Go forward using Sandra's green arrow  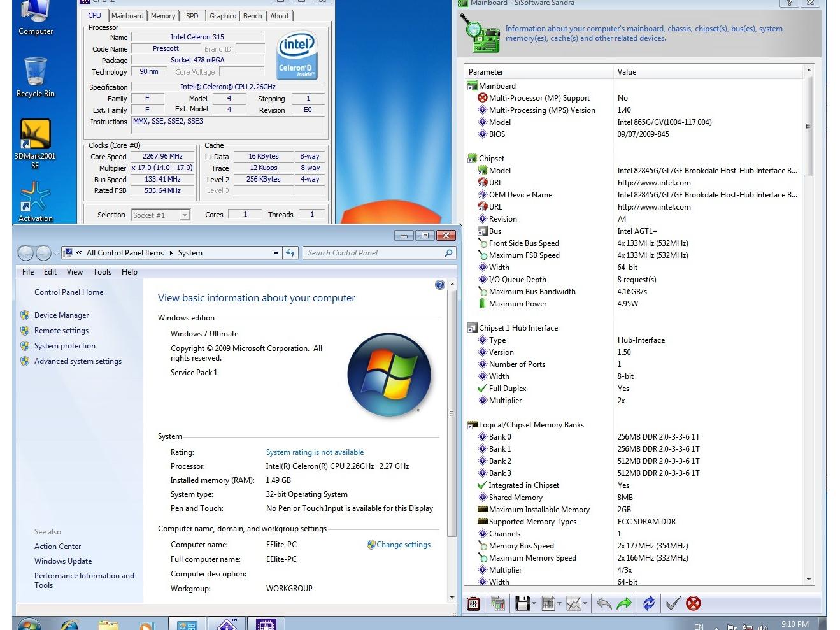[x=625, y=603]
